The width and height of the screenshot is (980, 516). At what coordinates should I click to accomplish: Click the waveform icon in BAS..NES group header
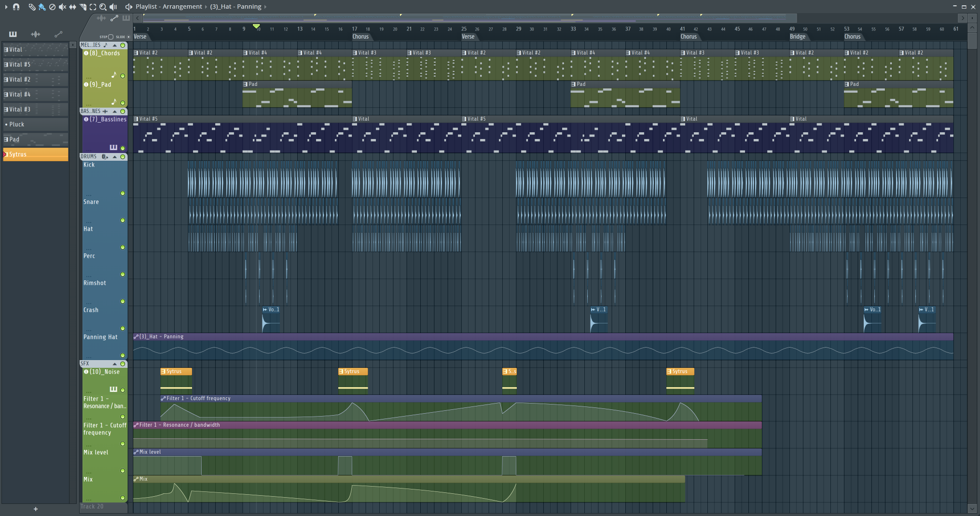click(105, 111)
